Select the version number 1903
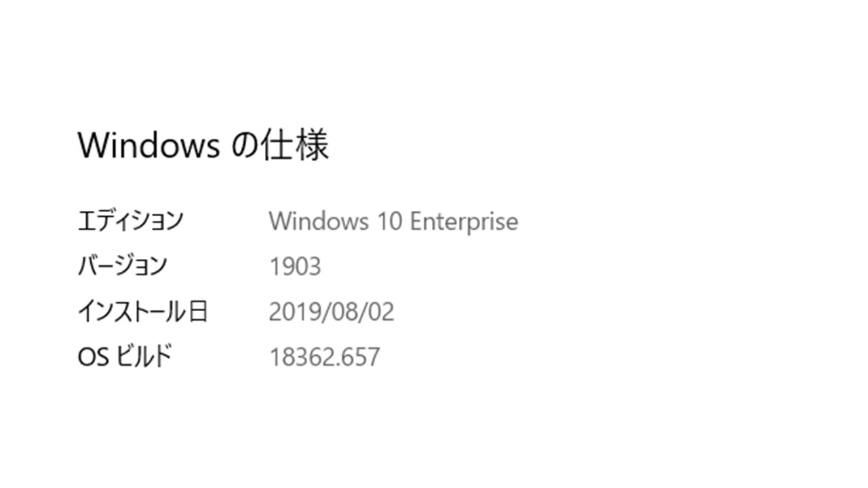This screenshot has width=868, height=488. [295, 266]
